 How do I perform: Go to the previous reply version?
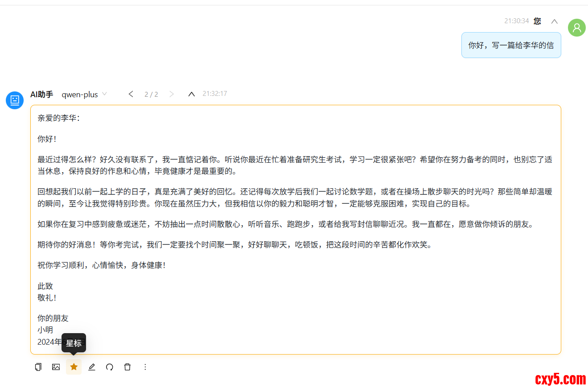(131, 94)
